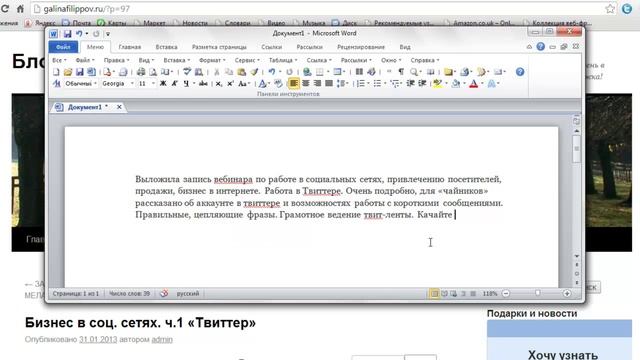Undo last action in the classic toolbar
Image resolution: width=640 pixels, height=360 pixels.
[271, 72]
